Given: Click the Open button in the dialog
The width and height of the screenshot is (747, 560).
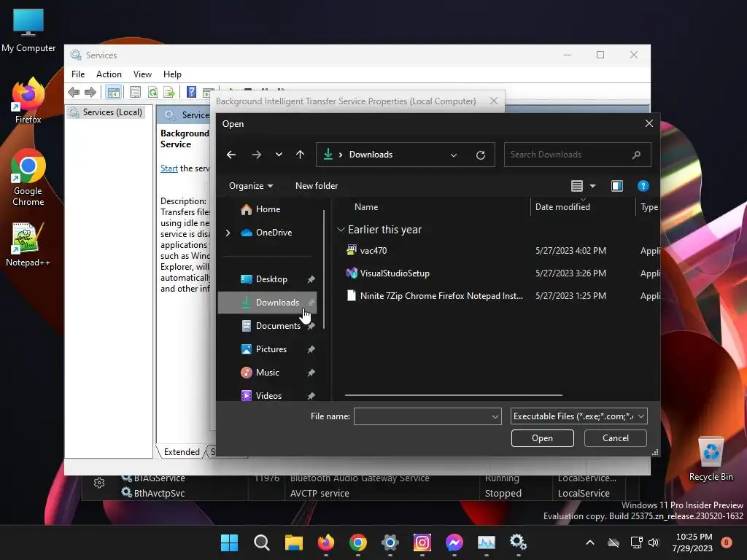Looking at the screenshot, I should (x=542, y=438).
